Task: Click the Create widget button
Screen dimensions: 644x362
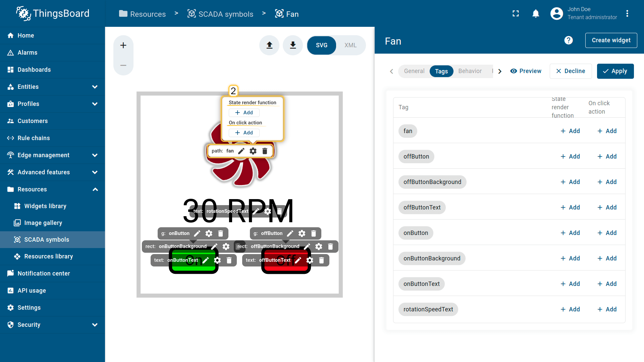Action: coord(611,40)
